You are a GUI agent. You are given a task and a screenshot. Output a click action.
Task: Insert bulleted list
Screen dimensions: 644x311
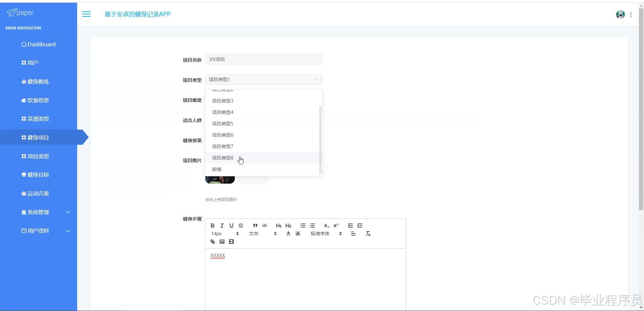[x=312, y=226]
